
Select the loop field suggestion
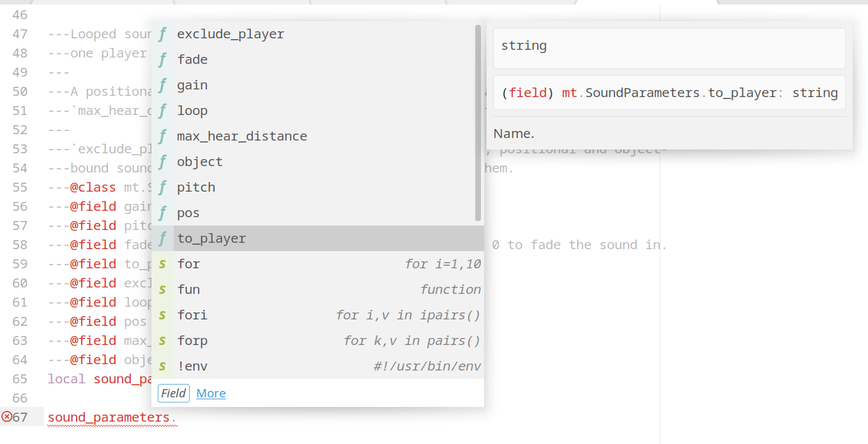coord(317,111)
